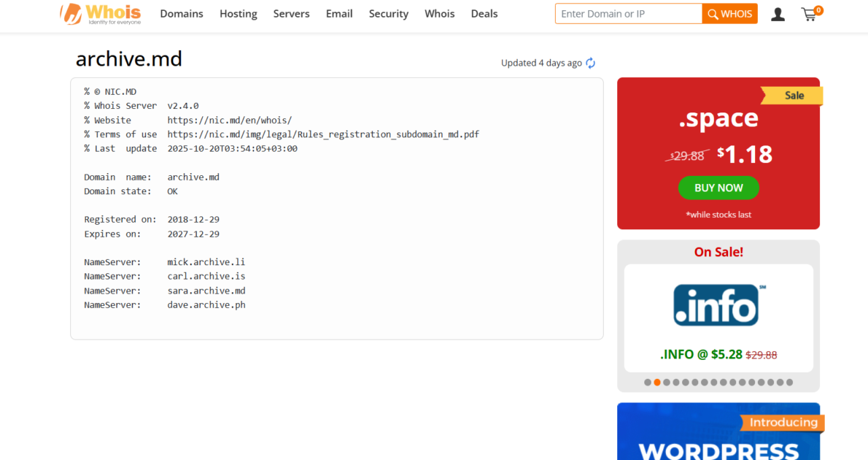Click the .INFO @ $5.28 offer text

pyautogui.click(x=701, y=355)
